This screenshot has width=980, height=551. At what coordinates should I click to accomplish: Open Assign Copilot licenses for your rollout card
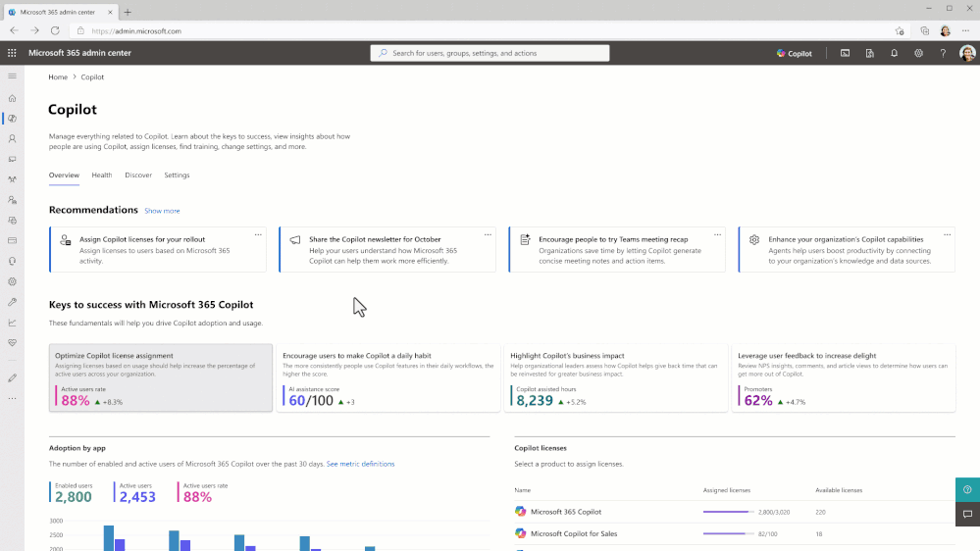tap(158, 249)
